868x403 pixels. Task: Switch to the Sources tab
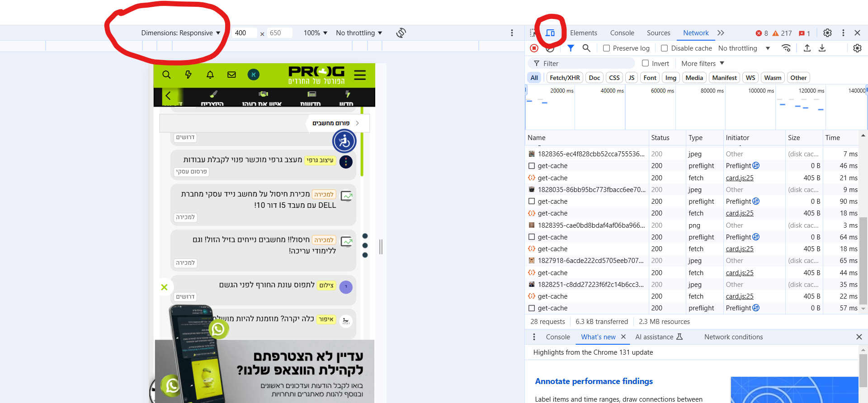point(659,33)
